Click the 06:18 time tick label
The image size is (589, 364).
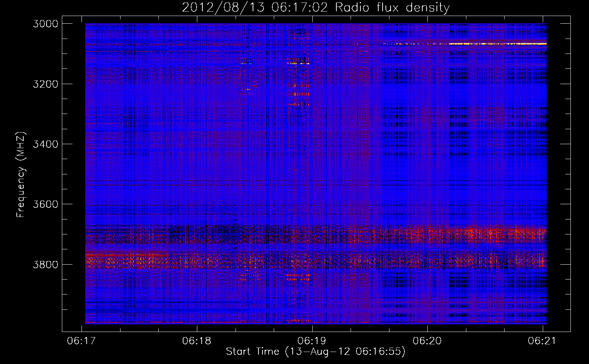coord(197,341)
